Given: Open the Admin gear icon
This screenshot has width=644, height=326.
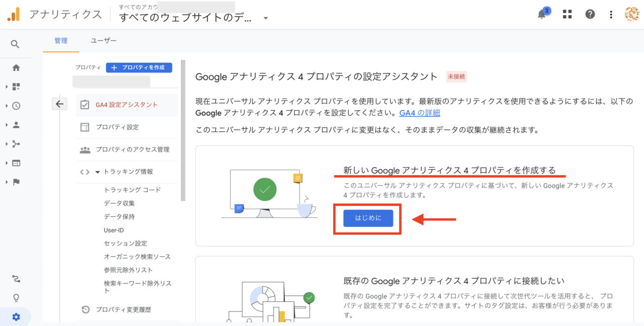Looking at the screenshot, I should click(16, 317).
